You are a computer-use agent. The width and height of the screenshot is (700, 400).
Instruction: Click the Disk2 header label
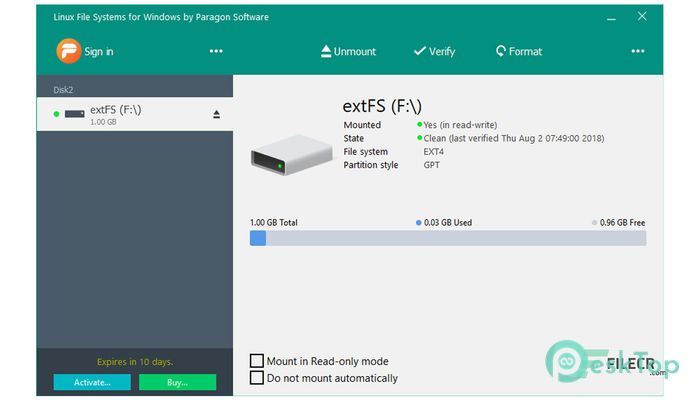click(x=63, y=90)
